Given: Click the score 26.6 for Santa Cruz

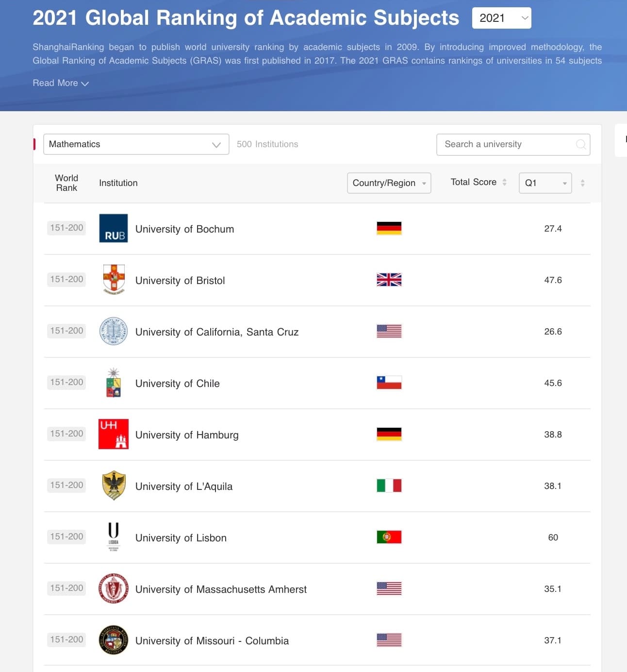Looking at the screenshot, I should (x=553, y=332).
